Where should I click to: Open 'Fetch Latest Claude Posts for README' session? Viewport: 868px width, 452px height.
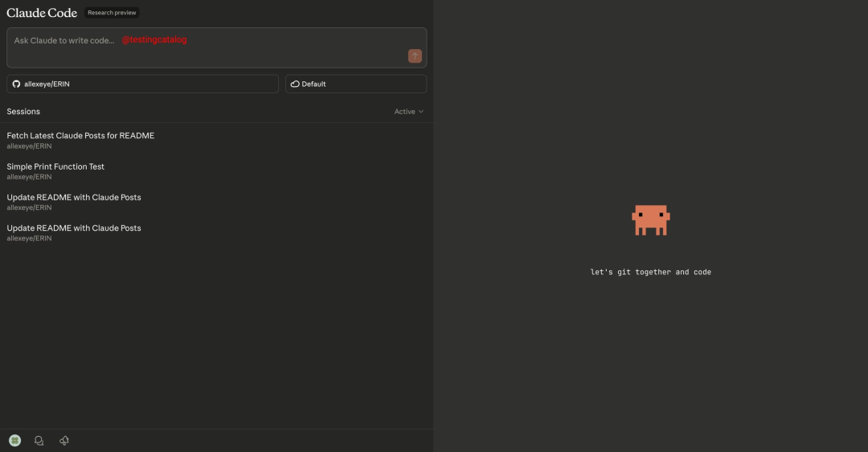coord(216,140)
